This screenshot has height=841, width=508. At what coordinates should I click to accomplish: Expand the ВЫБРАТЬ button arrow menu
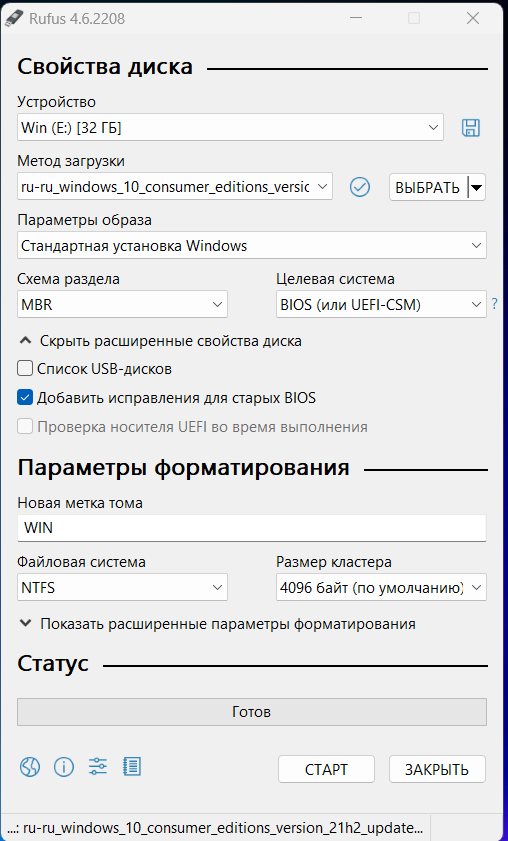pos(476,187)
